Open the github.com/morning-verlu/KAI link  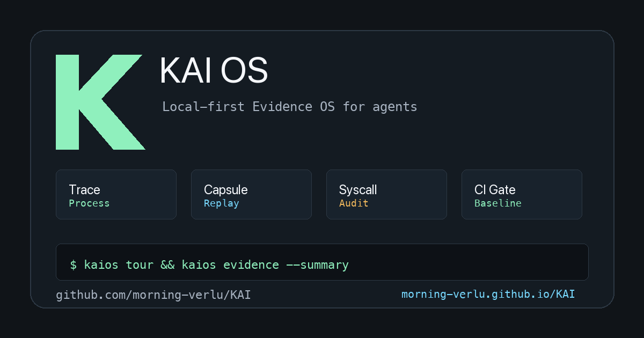coord(153,295)
